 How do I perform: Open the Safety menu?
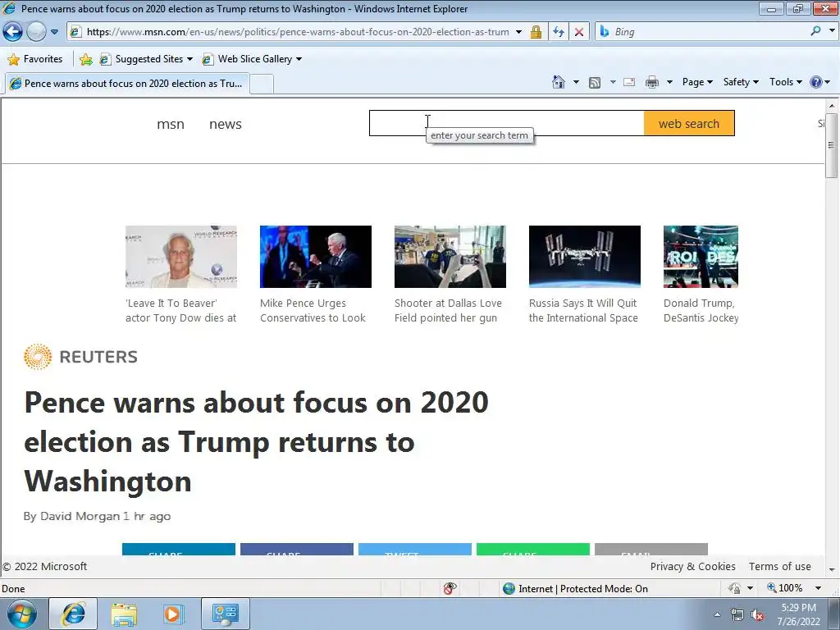[741, 82]
